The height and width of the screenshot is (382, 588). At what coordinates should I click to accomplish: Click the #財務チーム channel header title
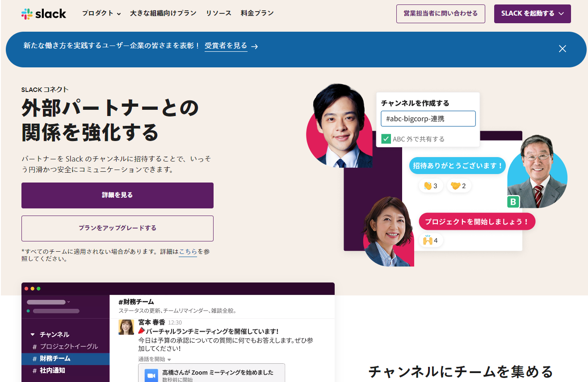pos(136,302)
